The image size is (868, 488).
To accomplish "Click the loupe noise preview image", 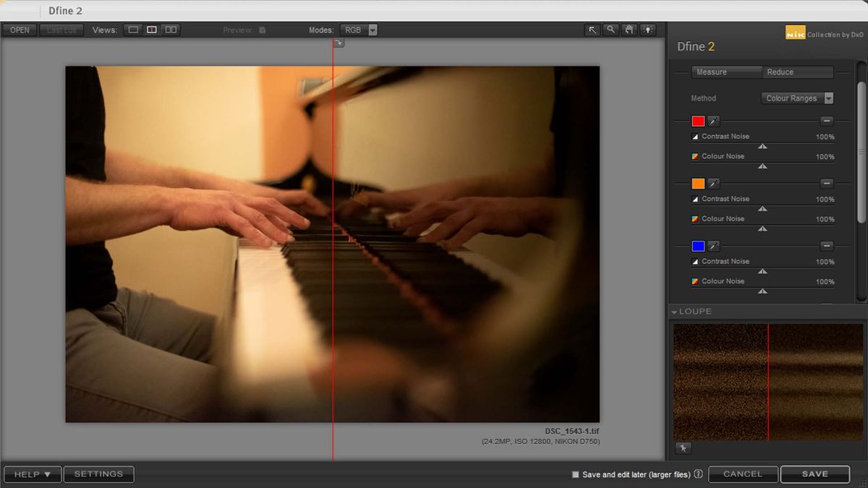I will pyautogui.click(x=768, y=382).
